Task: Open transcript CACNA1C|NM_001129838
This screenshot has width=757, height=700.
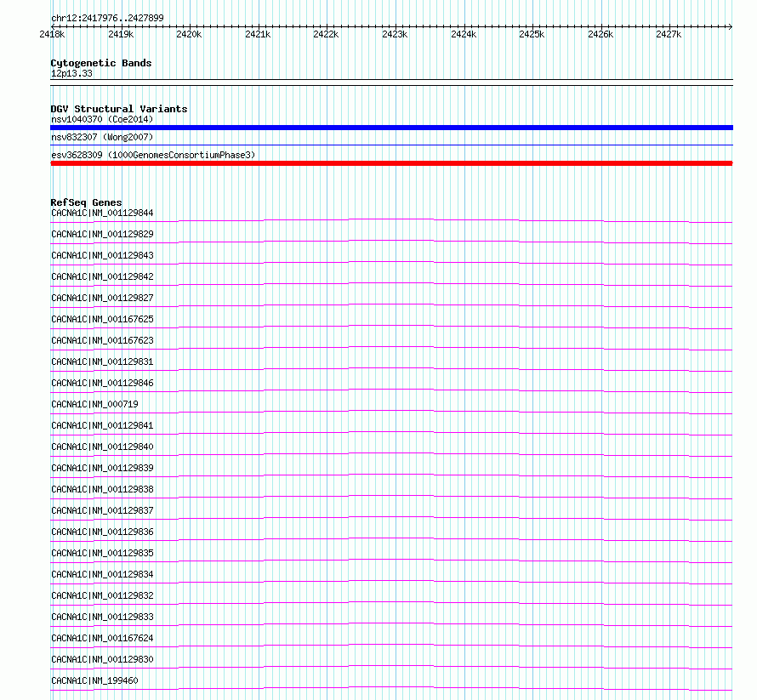Action: (102, 489)
